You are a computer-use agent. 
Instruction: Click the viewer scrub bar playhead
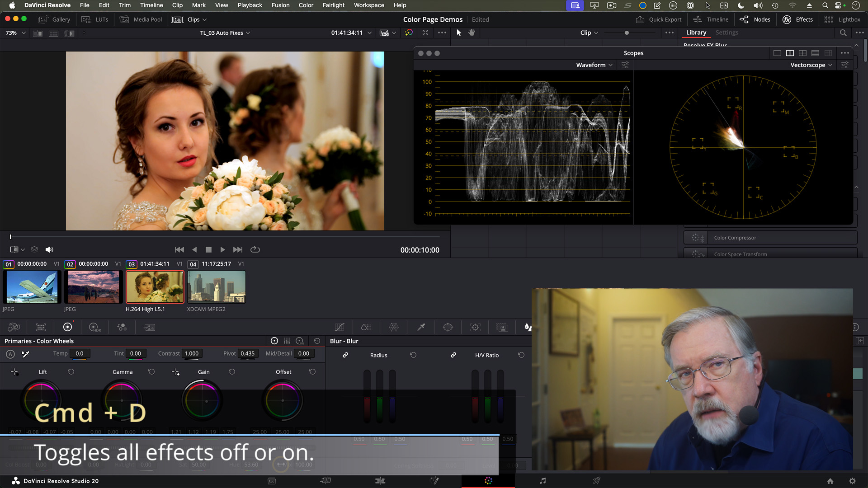[10, 237]
